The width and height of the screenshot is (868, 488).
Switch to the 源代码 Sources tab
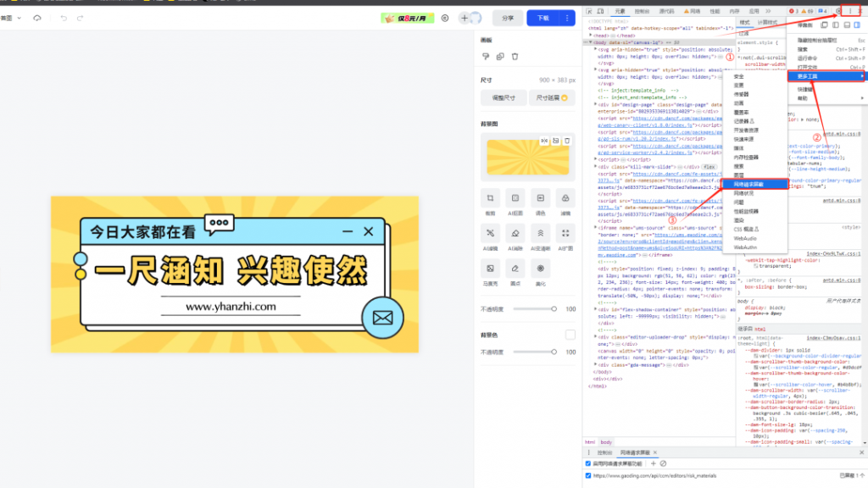coord(666,11)
